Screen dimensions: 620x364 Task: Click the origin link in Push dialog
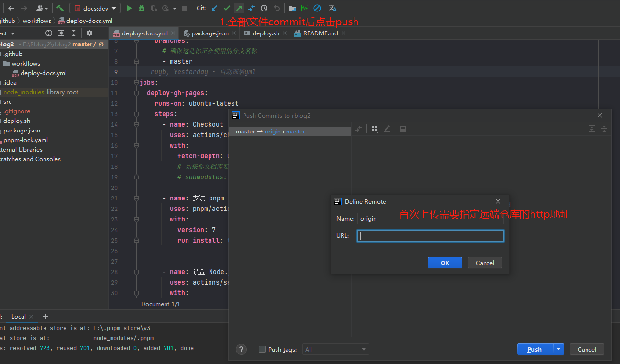tap(273, 132)
